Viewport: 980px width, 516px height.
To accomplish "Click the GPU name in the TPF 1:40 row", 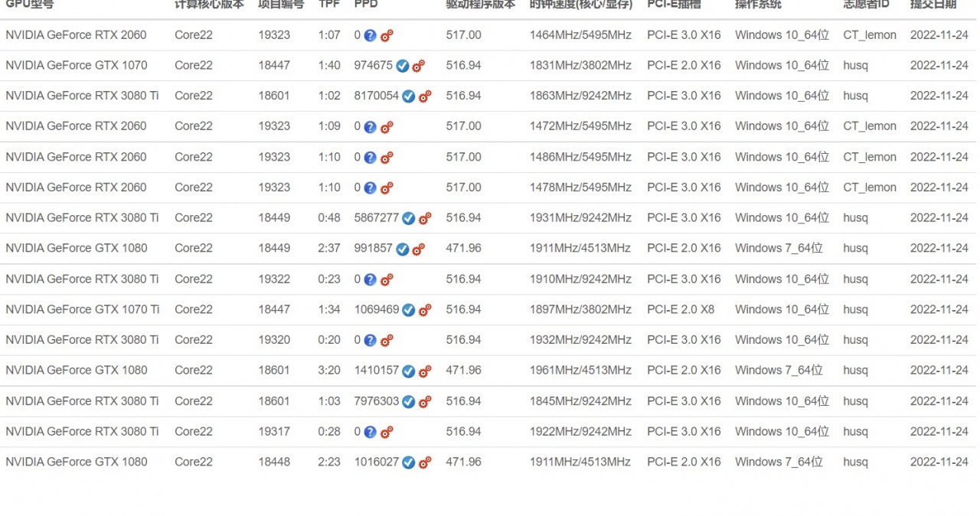I will 76,65.
